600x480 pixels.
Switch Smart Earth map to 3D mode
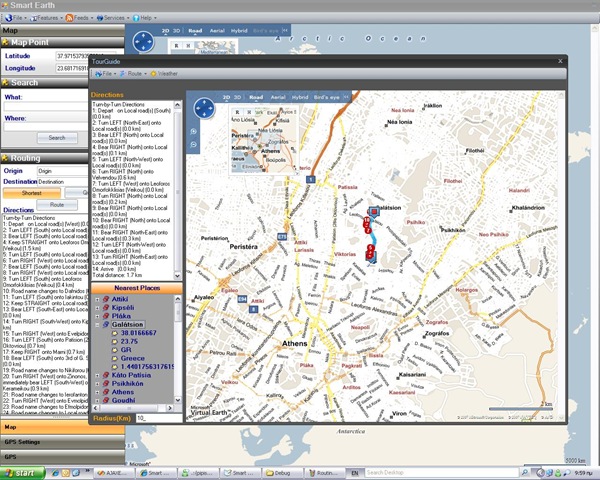pyautogui.click(x=176, y=31)
